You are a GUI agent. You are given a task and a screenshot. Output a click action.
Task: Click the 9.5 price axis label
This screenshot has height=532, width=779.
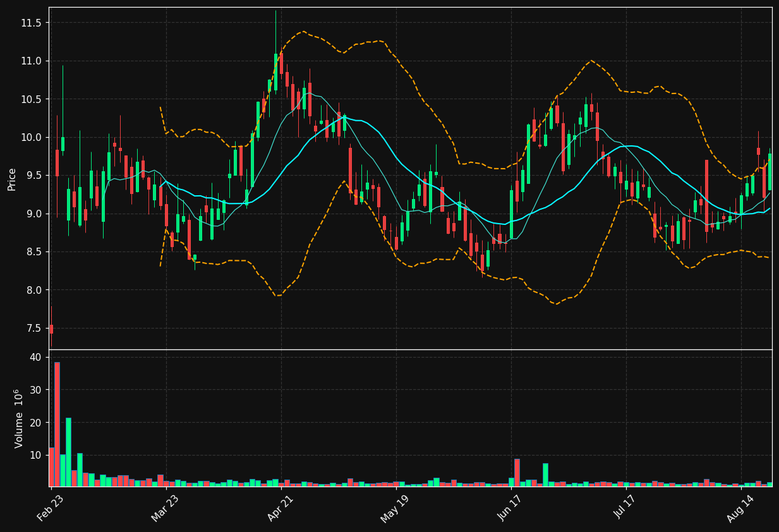tap(33, 176)
